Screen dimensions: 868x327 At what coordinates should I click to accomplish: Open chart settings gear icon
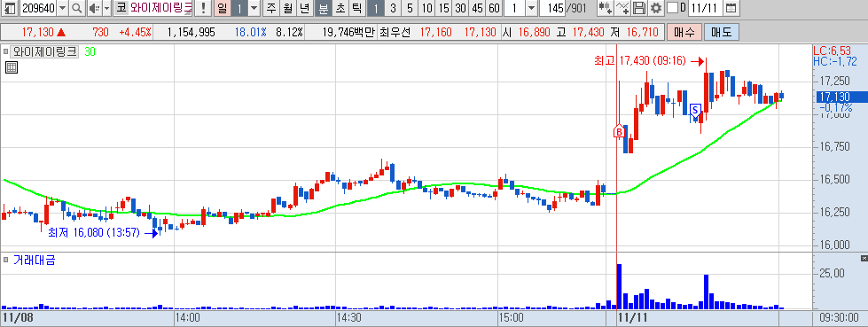pyautogui.click(x=656, y=8)
